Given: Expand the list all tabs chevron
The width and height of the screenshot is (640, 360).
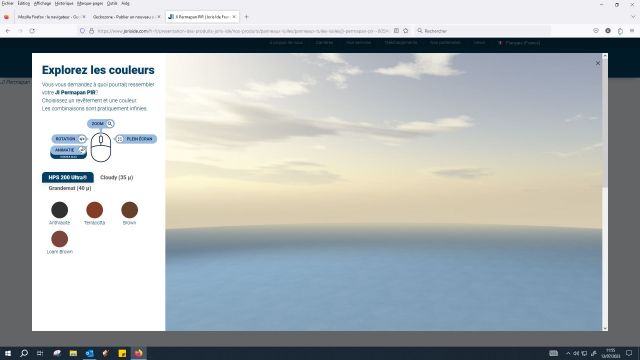Looking at the screenshot, I should tap(633, 17).
